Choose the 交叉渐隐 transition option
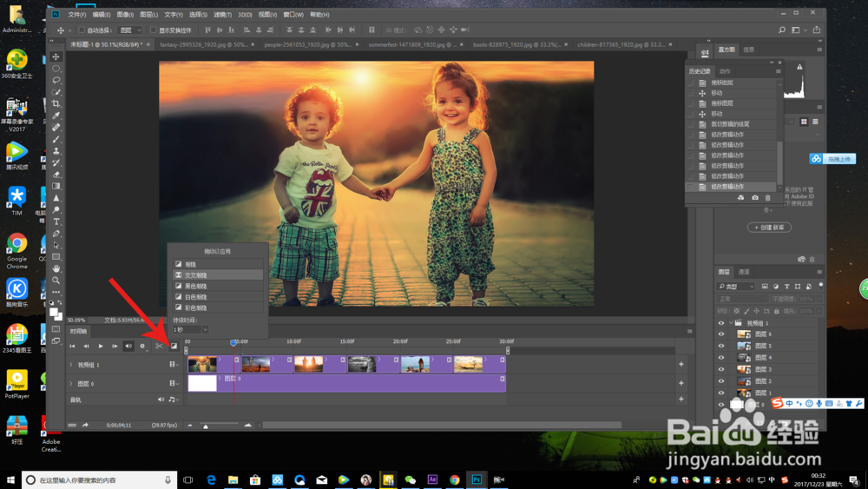This screenshot has height=489, width=868. (x=196, y=274)
